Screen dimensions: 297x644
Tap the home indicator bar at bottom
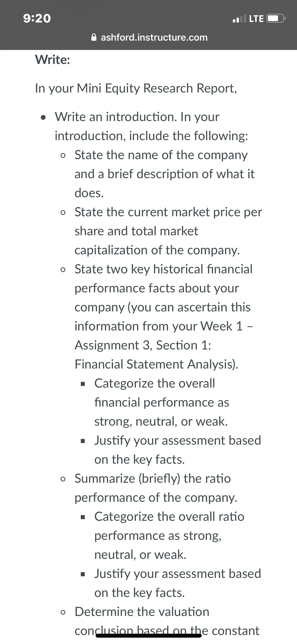pos(149,636)
